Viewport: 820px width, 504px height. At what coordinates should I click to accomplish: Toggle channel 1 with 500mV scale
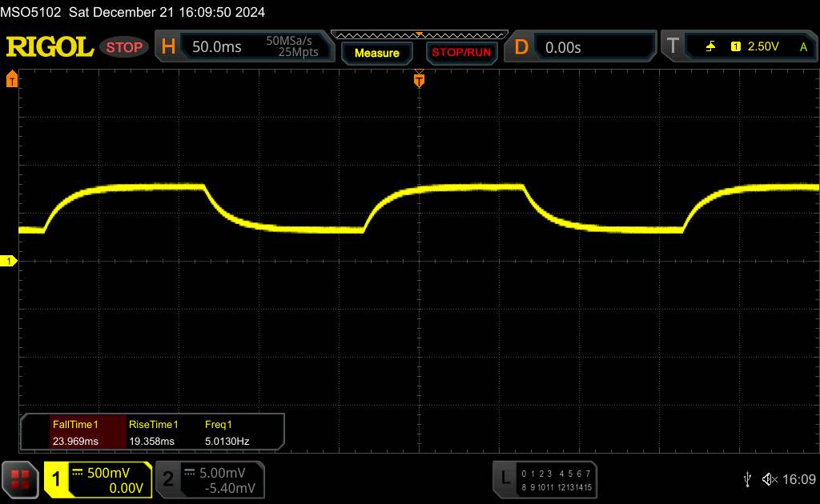[x=98, y=479]
